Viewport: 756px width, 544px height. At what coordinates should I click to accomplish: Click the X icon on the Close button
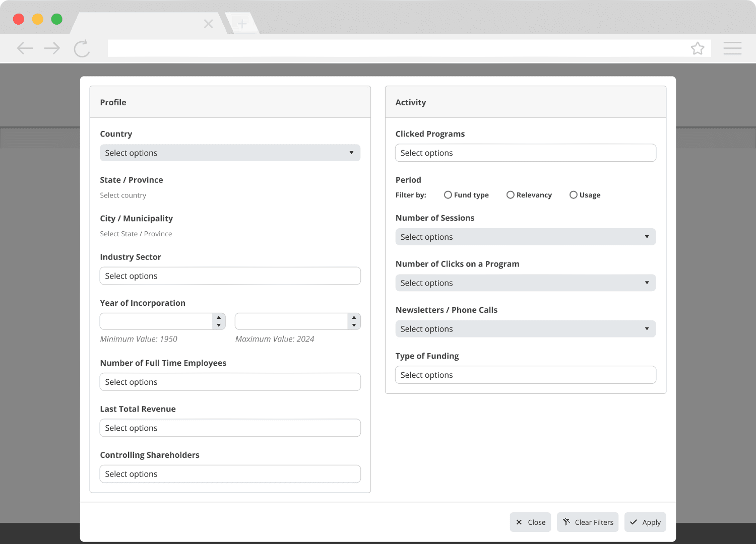520,522
